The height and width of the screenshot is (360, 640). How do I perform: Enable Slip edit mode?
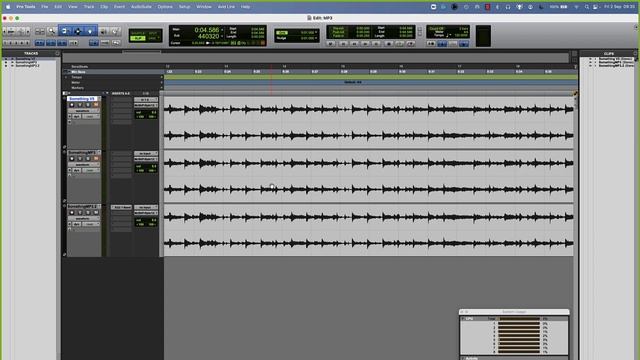138,38
